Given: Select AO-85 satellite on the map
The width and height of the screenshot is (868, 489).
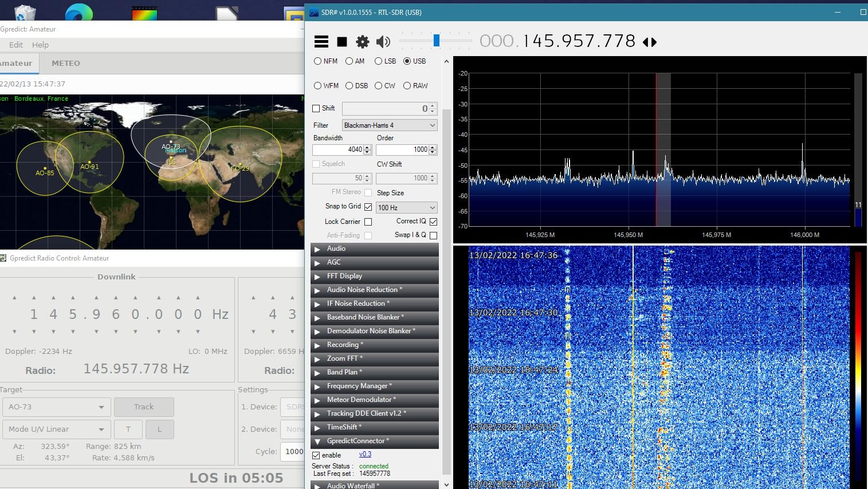Looking at the screenshot, I should [x=45, y=172].
